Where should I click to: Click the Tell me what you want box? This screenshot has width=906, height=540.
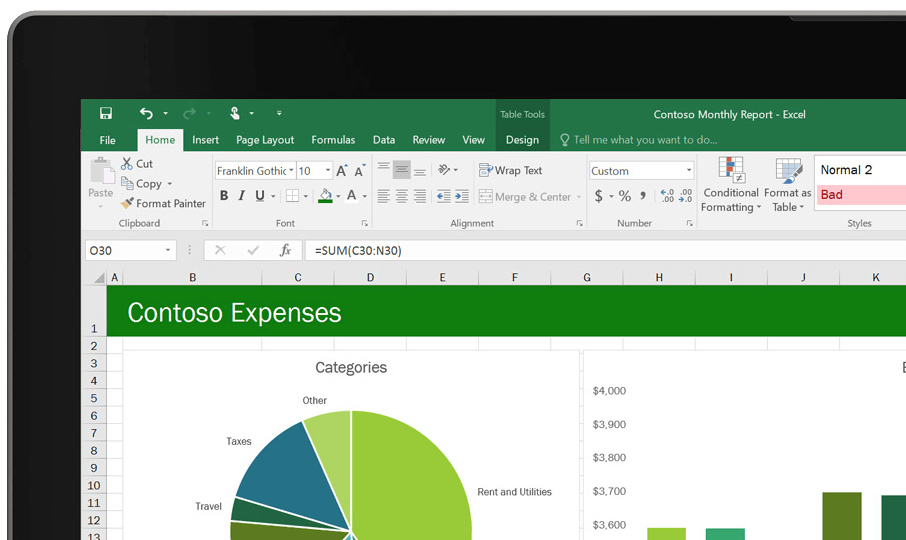tap(639, 140)
